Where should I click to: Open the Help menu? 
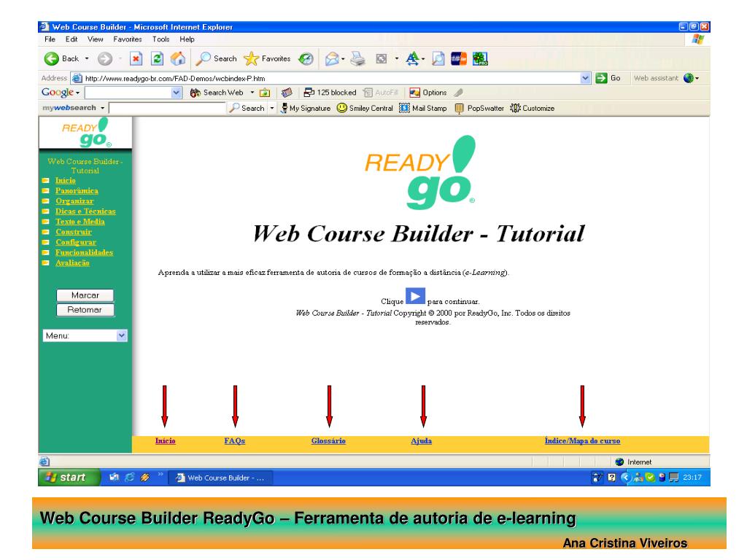pyautogui.click(x=187, y=39)
